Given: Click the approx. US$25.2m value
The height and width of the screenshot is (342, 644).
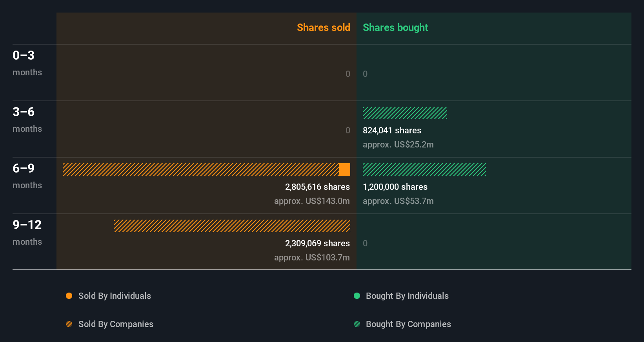Looking at the screenshot, I should [x=398, y=145].
